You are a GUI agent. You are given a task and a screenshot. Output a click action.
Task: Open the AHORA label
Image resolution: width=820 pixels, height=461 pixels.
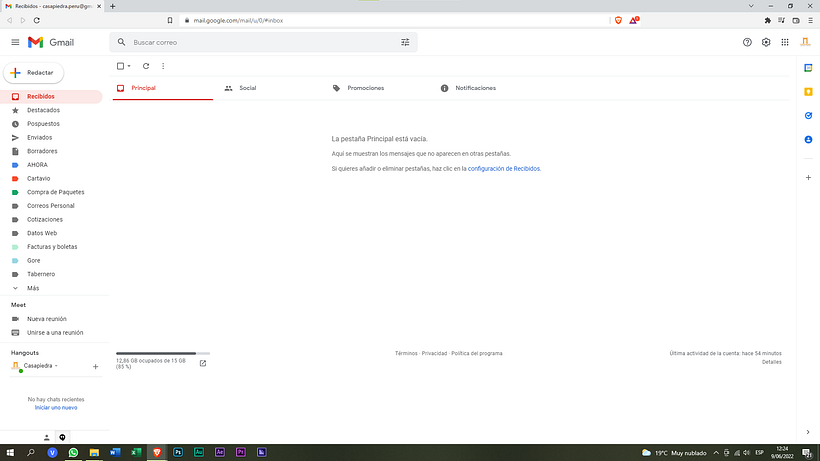(x=51, y=165)
